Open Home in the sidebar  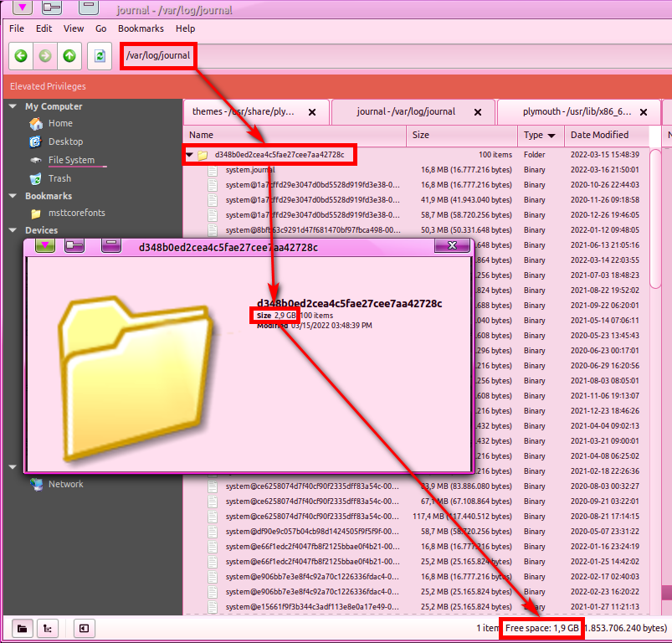[x=60, y=123]
